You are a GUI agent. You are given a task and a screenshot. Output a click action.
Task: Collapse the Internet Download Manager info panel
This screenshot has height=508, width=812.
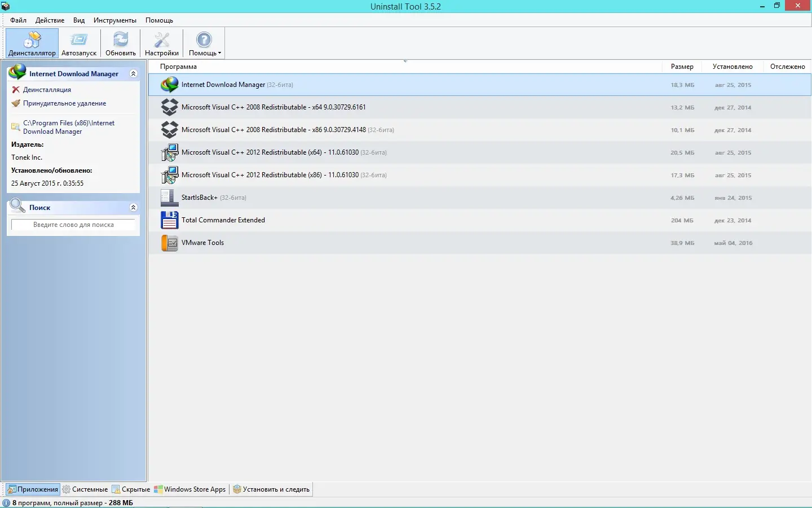(134, 73)
